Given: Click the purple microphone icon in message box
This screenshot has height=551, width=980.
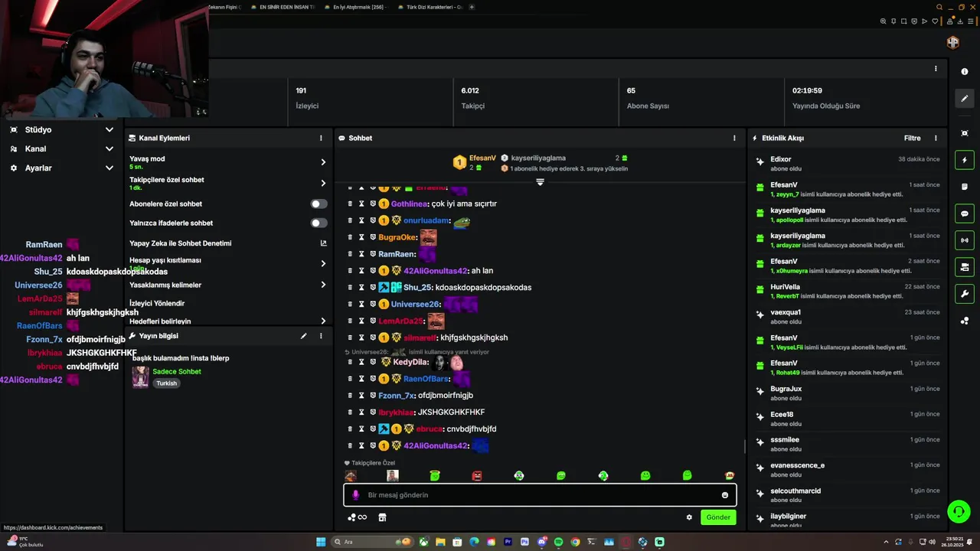Looking at the screenshot, I should pyautogui.click(x=355, y=495).
